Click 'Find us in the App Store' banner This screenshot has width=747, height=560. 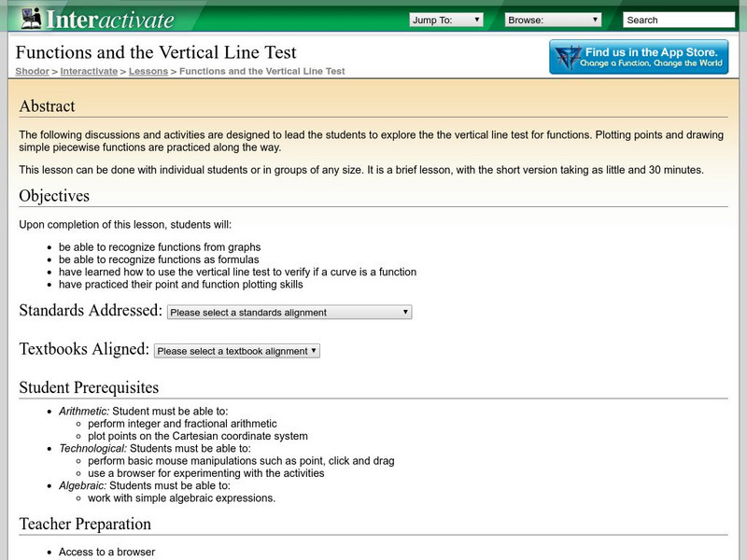pyautogui.click(x=639, y=57)
